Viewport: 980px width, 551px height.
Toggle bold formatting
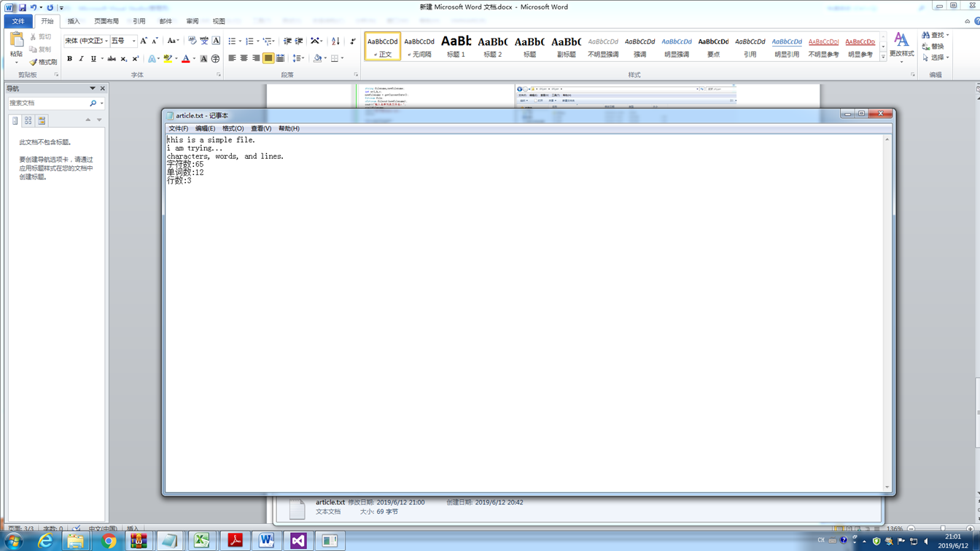69,58
